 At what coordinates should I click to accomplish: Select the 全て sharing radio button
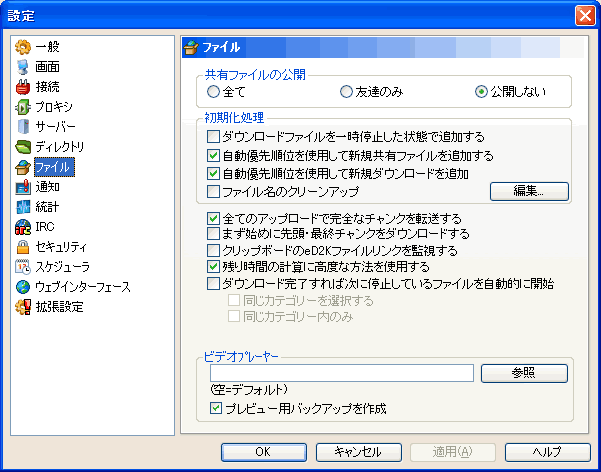pyautogui.click(x=213, y=92)
